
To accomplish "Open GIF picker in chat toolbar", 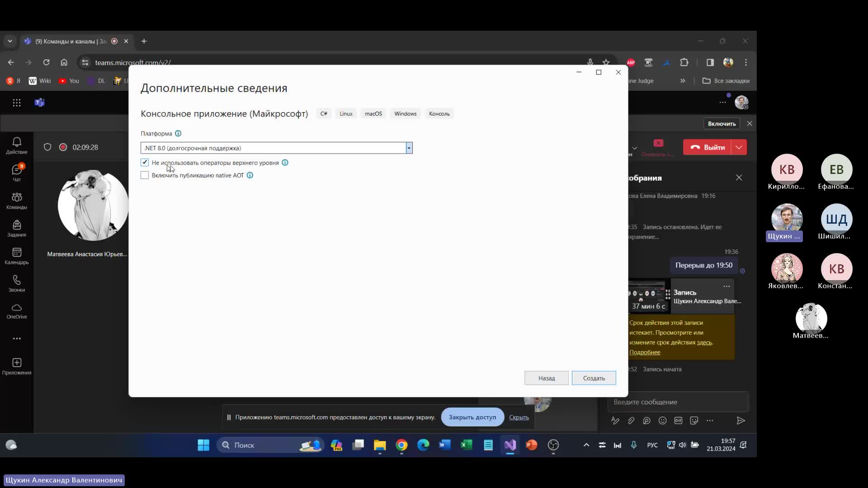I will tap(679, 421).
